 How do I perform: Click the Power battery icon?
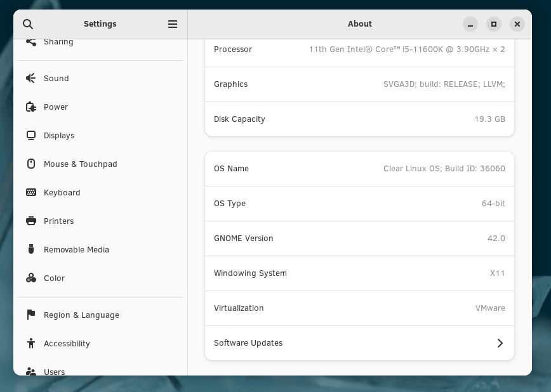coord(30,107)
